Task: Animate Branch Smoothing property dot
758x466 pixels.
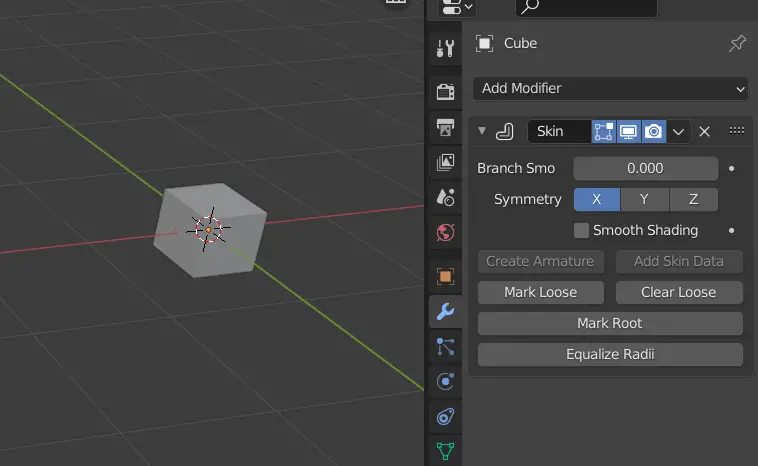Action: tap(731, 169)
